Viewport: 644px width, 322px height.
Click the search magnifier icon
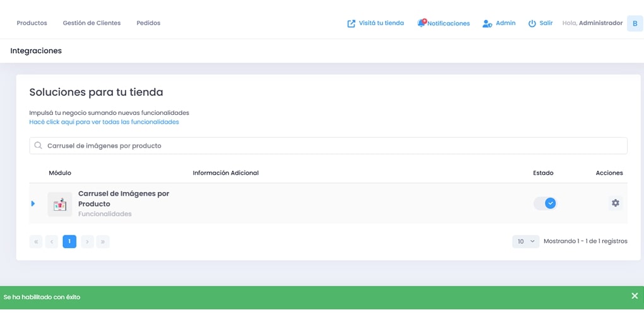point(39,146)
